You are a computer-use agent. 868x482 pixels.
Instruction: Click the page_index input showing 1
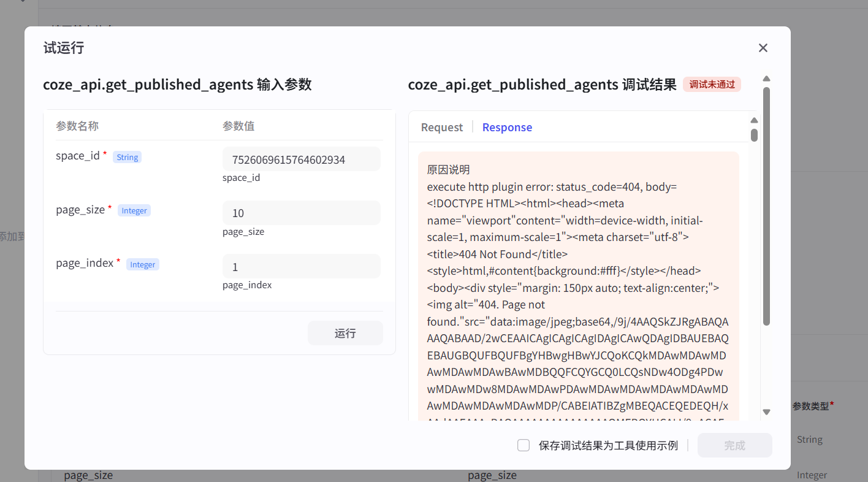click(x=302, y=267)
